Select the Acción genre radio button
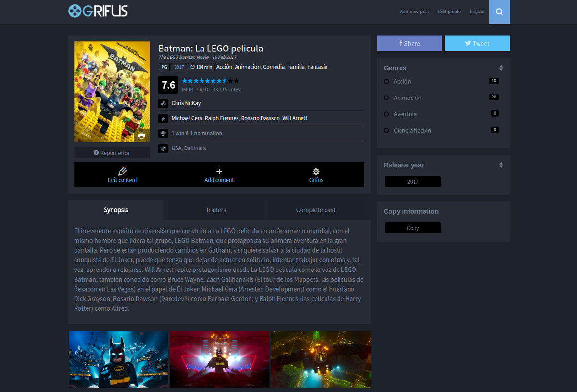 click(386, 82)
